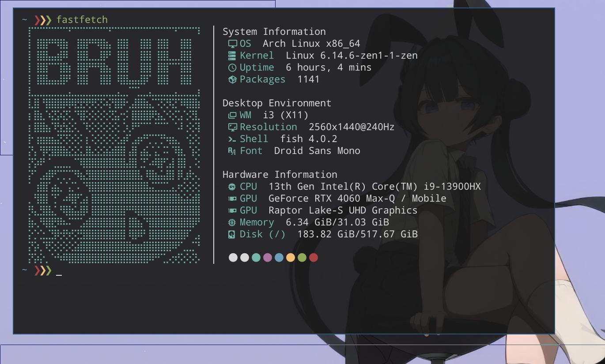This screenshot has width=605, height=364.
Task: Click the 183.82 GiB/517.67 GiB value
Action: click(x=358, y=234)
